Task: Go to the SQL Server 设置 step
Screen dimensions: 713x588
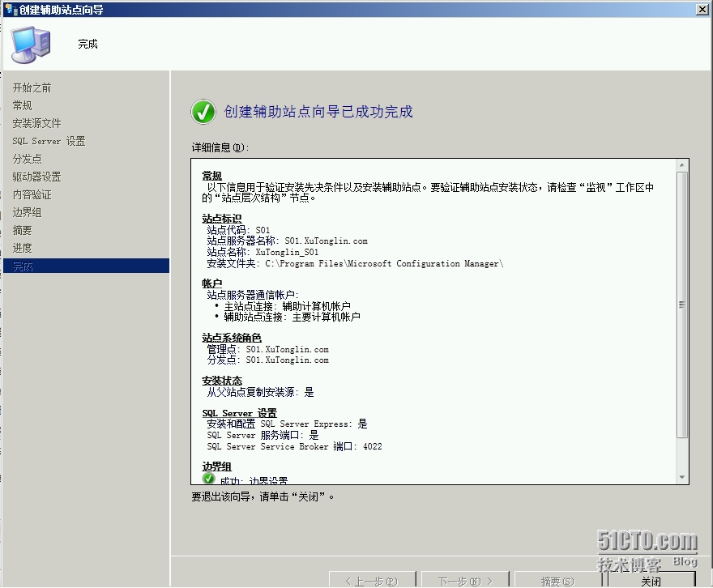Action: tap(49, 141)
